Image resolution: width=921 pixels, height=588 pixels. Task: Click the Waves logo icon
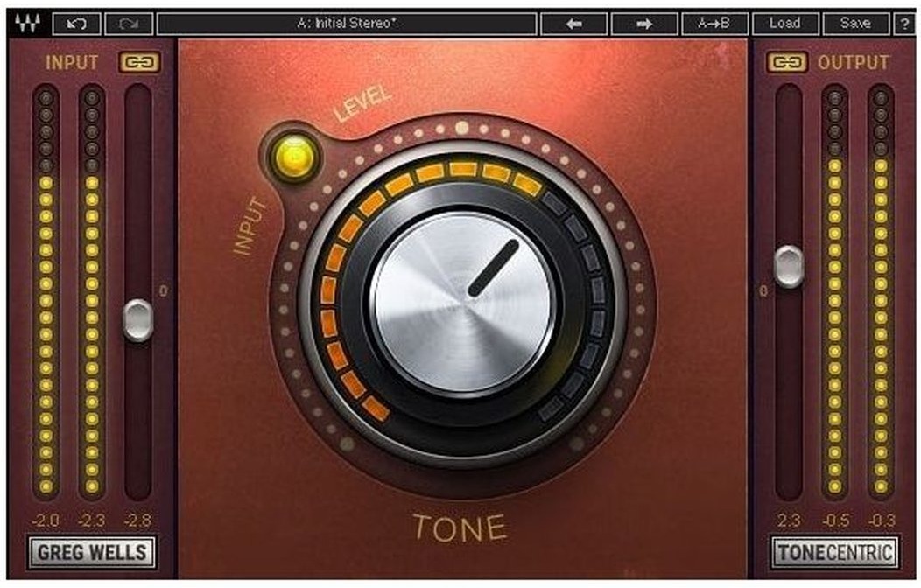click(28, 24)
